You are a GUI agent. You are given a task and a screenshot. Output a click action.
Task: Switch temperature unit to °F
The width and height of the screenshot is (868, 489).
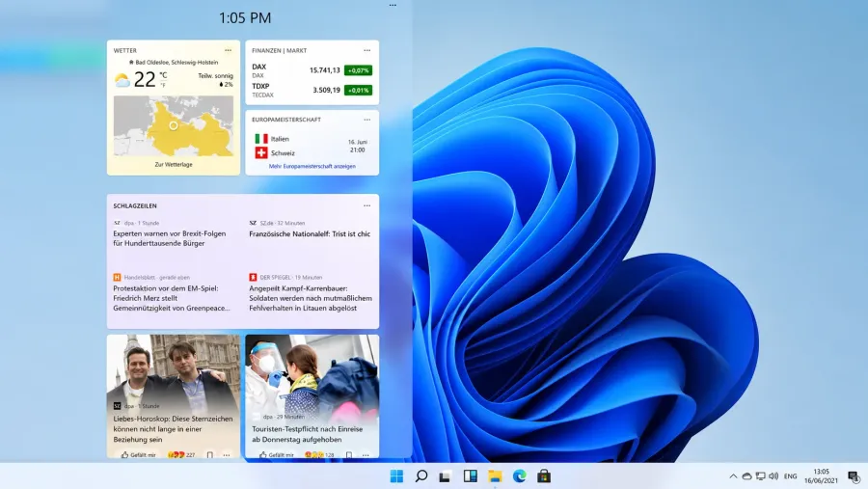[163, 85]
